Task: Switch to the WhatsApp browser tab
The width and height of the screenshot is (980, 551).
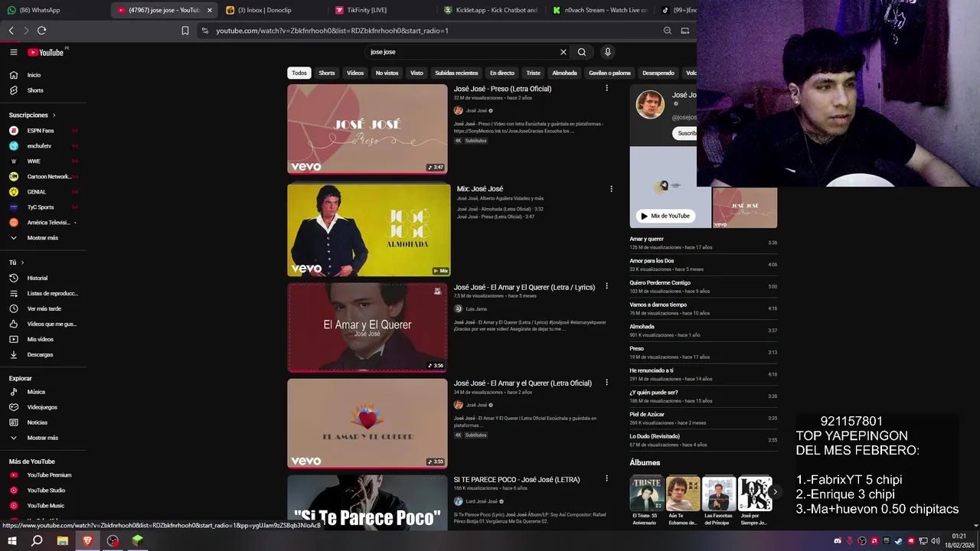Action: coord(54,10)
